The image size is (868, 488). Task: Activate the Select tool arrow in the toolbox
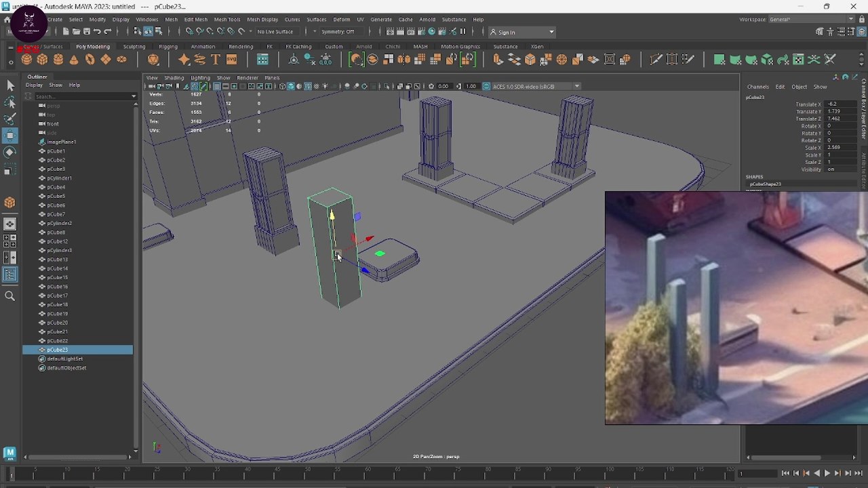[x=9, y=85]
